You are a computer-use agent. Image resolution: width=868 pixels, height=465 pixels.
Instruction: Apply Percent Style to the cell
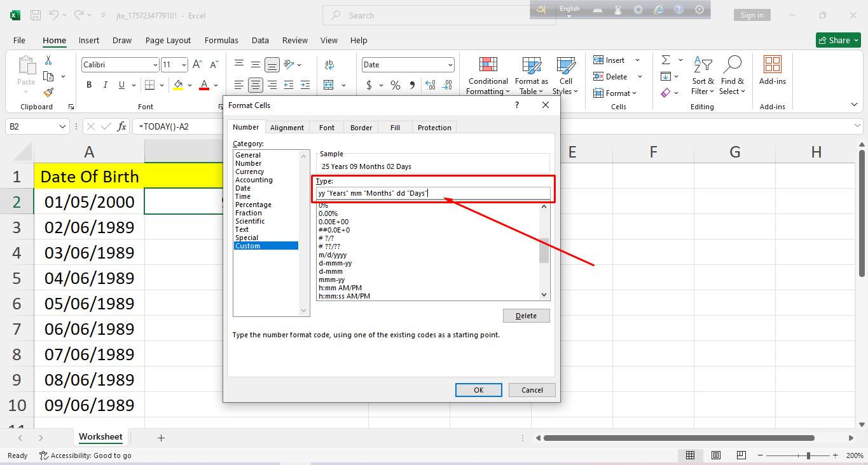click(396, 85)
